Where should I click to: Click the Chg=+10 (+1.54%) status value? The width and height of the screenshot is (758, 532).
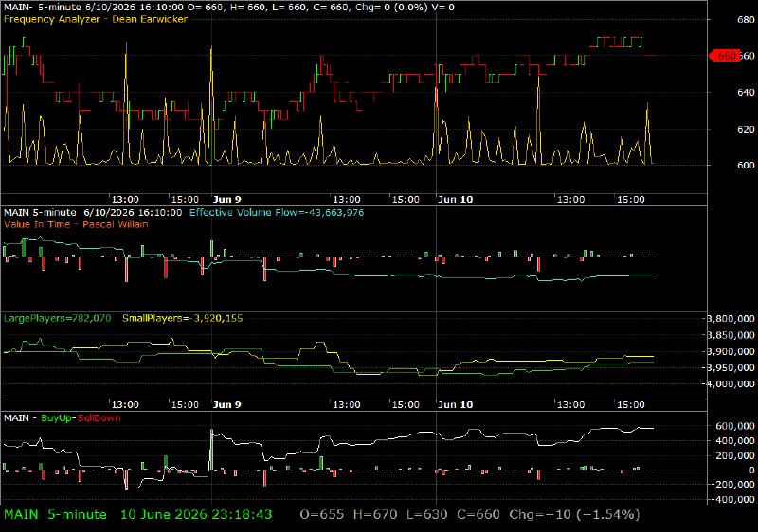coord(574,515)
